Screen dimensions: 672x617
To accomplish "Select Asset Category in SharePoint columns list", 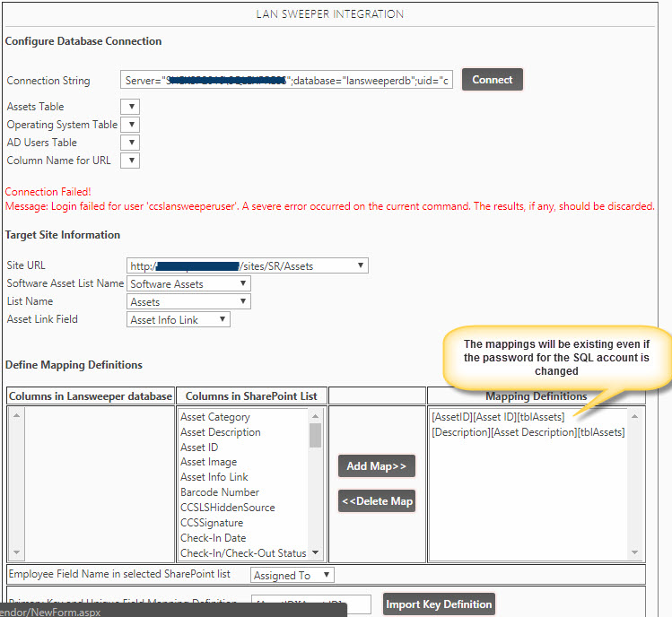I will pyautogui.click(x=215, y=417).
